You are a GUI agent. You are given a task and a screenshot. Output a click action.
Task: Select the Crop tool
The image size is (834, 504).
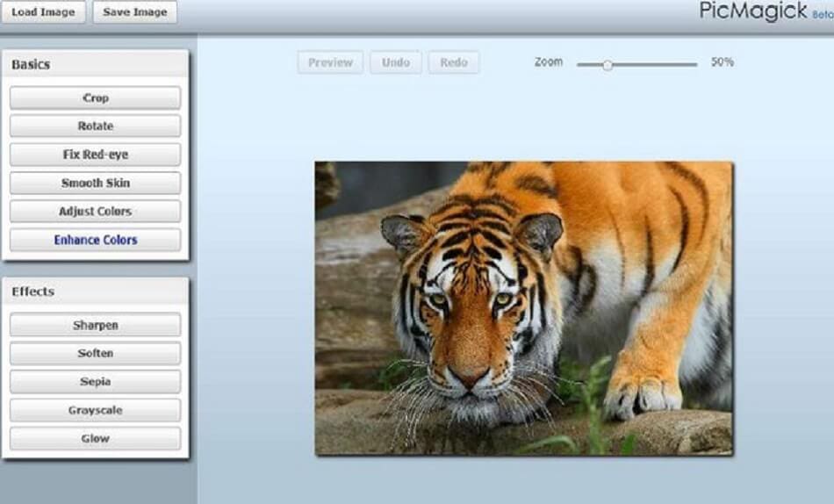point(95,98)
